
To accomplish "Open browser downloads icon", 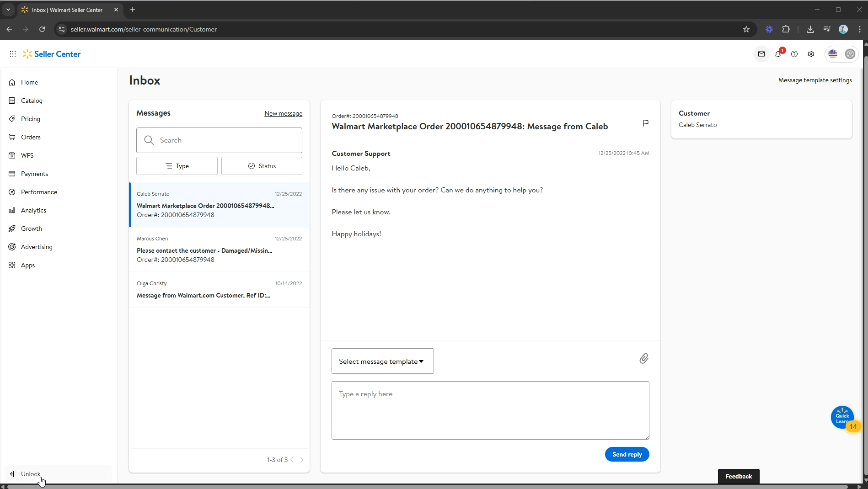I will pos(810,29).
